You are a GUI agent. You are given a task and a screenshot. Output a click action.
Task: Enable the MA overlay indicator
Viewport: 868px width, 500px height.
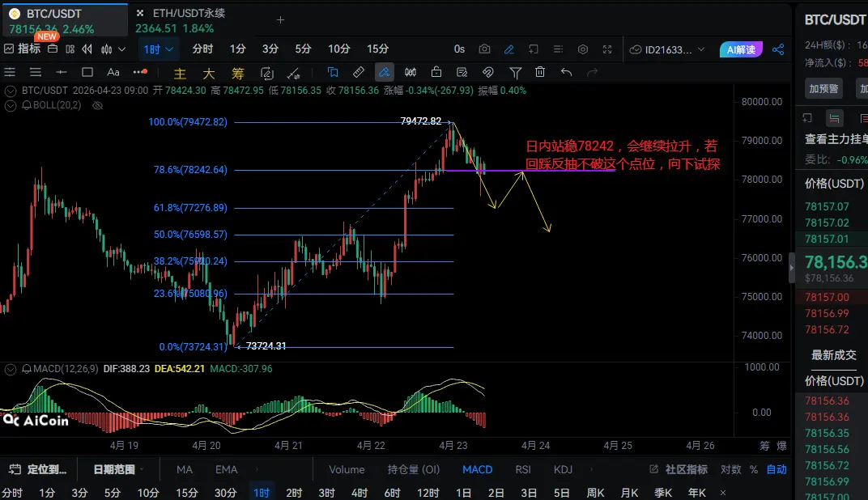click(x=185, y=469)
